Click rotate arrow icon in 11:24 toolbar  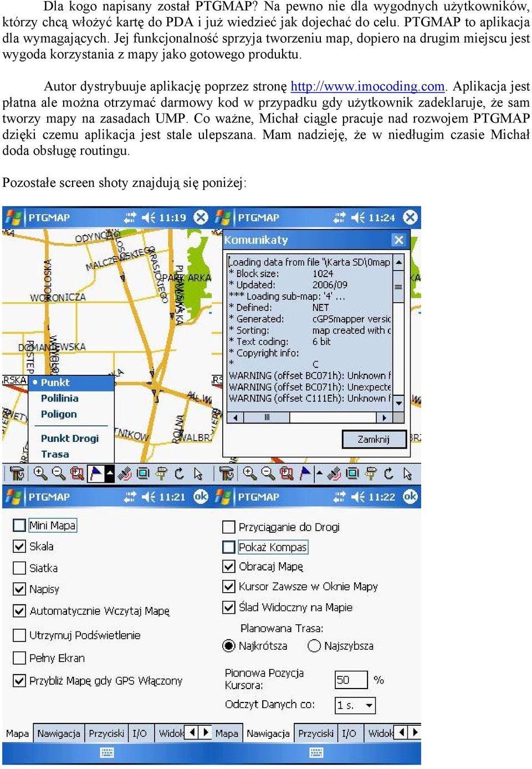(x=388, y=473)
